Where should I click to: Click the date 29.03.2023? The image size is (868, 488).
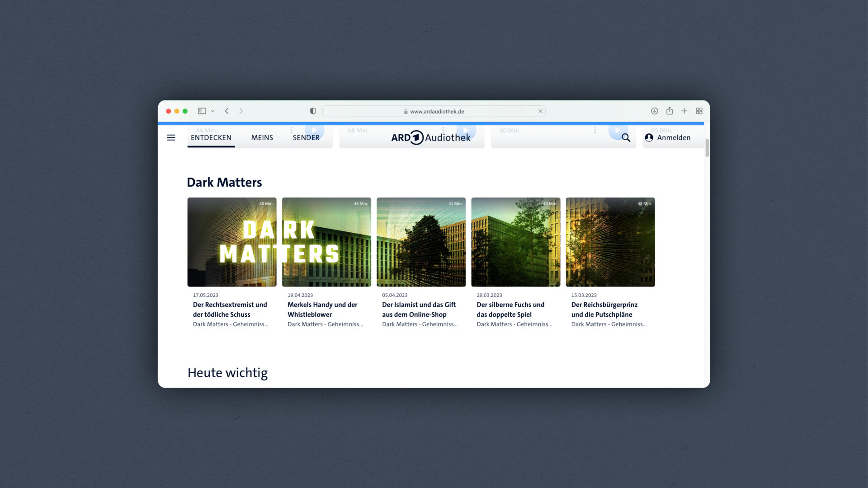point(489,295)
